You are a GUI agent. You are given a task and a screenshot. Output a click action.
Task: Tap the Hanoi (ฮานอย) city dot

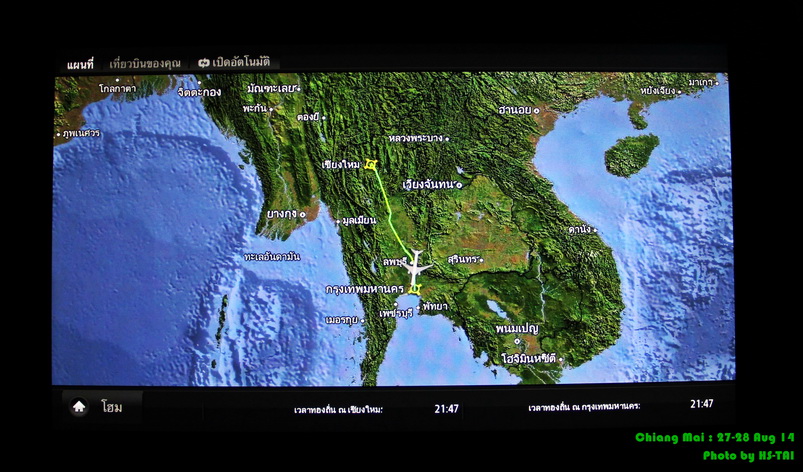click(537, 110)
